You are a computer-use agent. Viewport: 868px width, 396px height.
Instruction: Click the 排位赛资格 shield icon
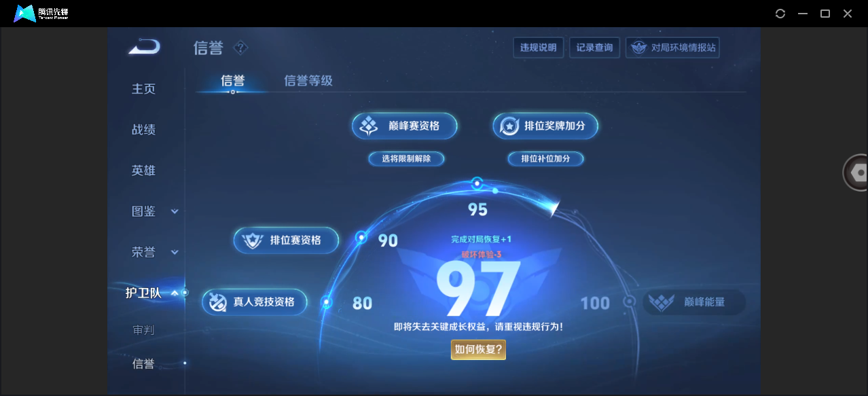[x=253, y=240]
